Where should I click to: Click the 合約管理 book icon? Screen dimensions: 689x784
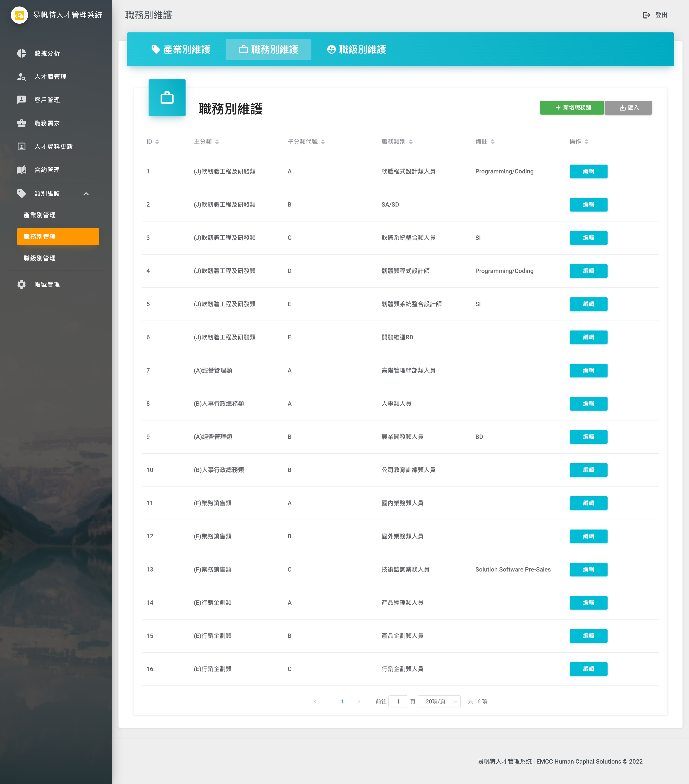(22, 170)
